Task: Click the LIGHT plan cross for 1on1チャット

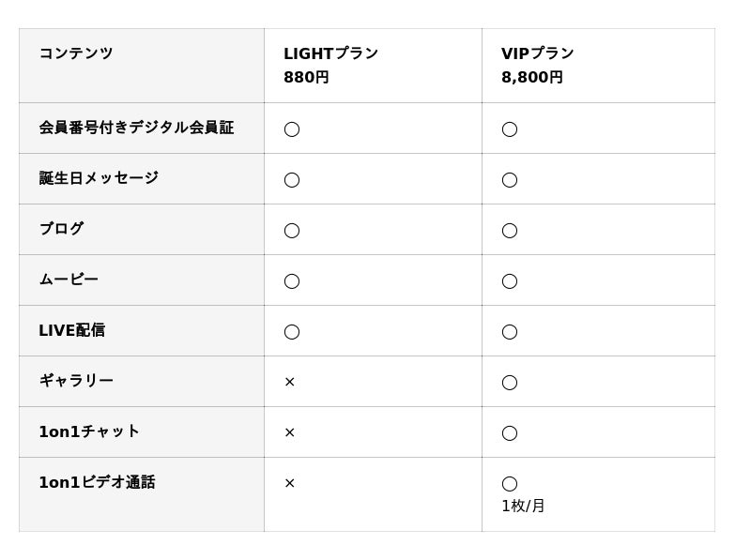Action: 290,432
